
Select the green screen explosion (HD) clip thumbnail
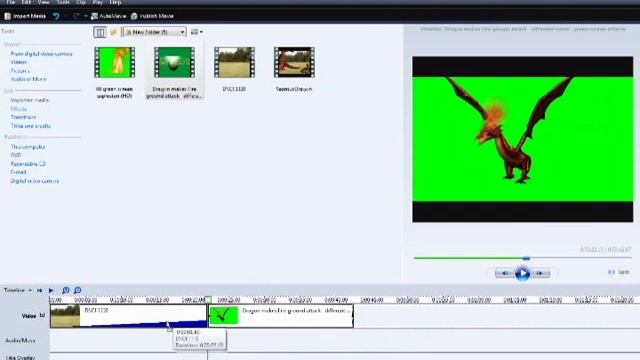coord(114,62)
